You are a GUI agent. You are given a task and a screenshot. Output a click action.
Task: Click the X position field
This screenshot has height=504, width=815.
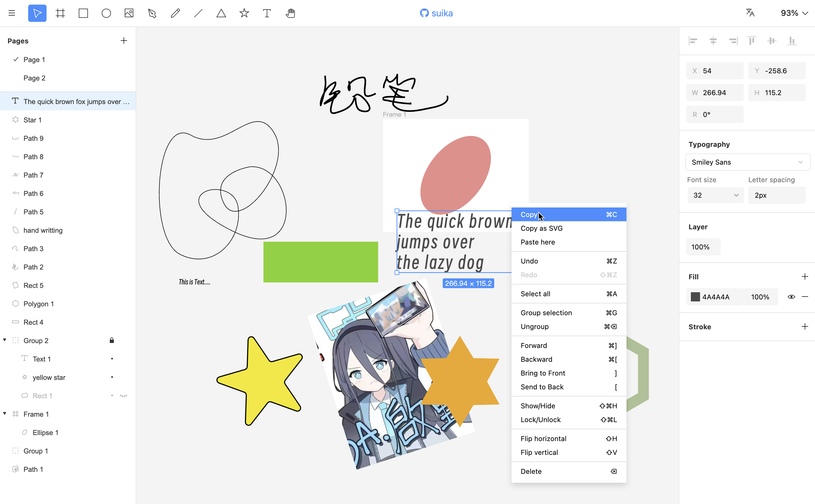tap(715, 71)
